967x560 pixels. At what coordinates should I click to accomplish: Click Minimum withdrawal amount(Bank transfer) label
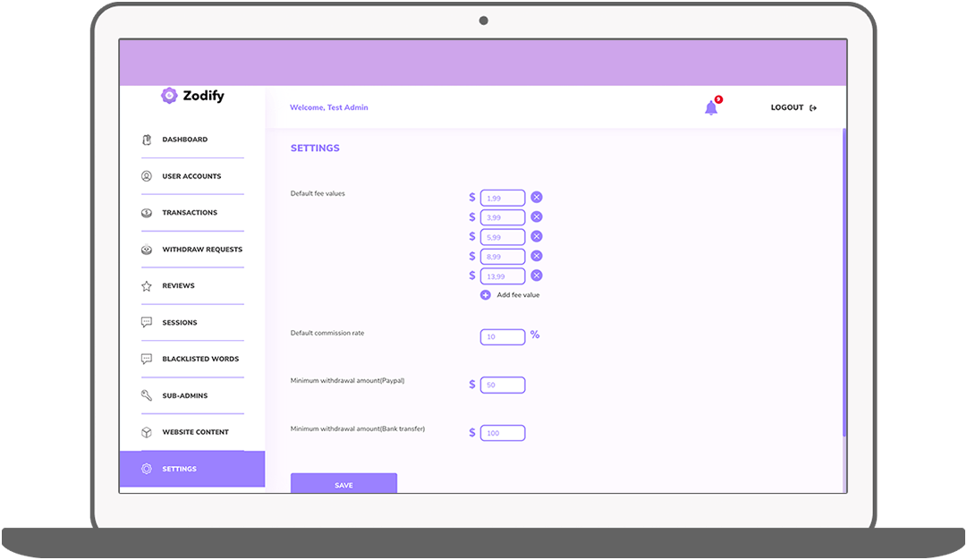[358, 428]
